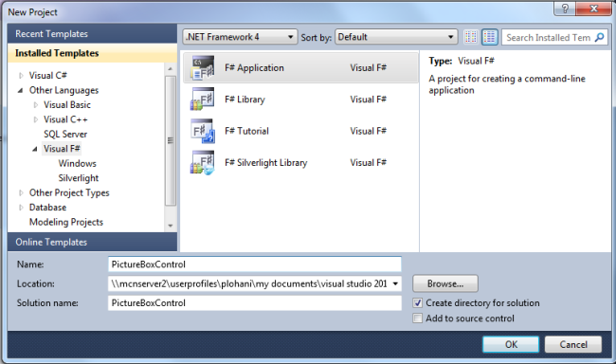Image resolution: width=616 pixels, height=364 pixels.
Task: Select the Visual C# tree item label
Action: point(48,76)
